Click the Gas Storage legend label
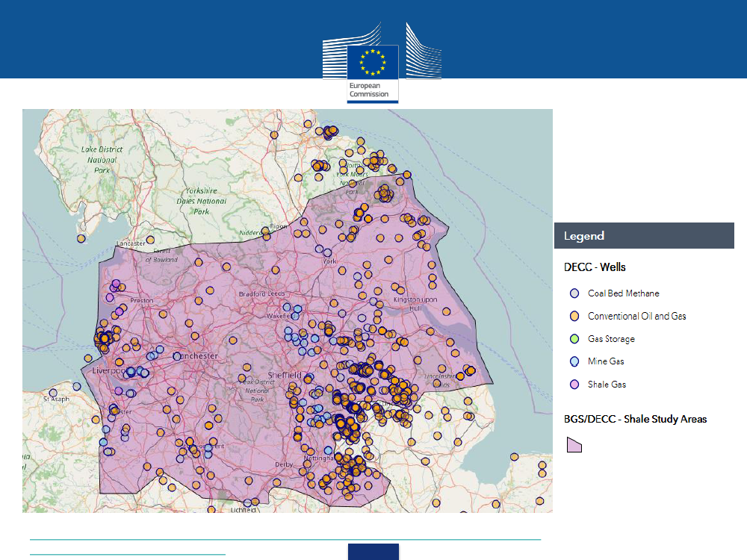The width and height of the screenshot is (747, 560). click(x=611, y=339)
